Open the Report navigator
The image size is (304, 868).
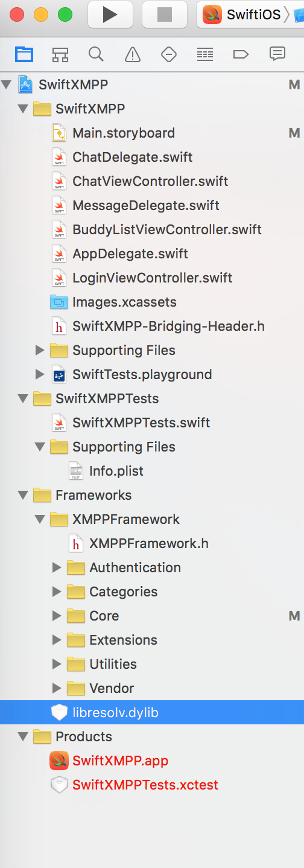pos(277,54)
